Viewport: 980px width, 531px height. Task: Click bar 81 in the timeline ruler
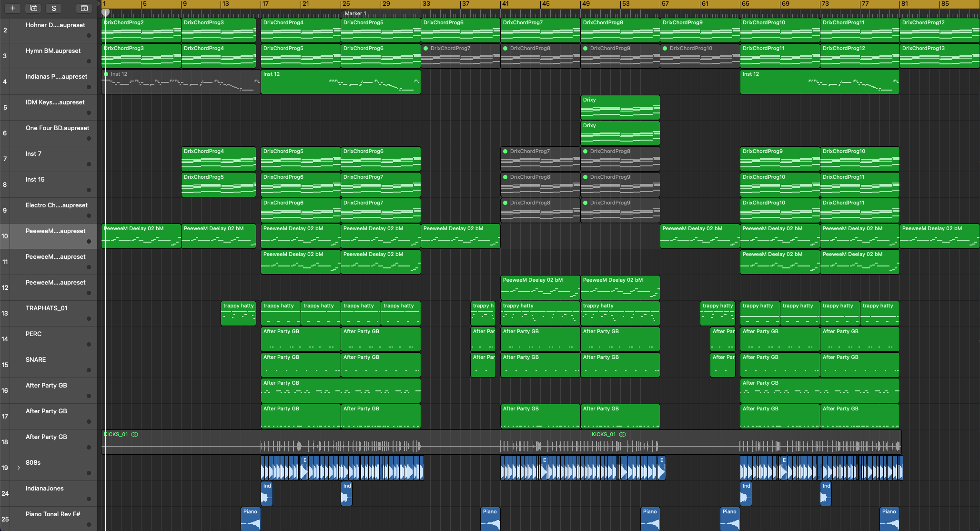(904, 4)
